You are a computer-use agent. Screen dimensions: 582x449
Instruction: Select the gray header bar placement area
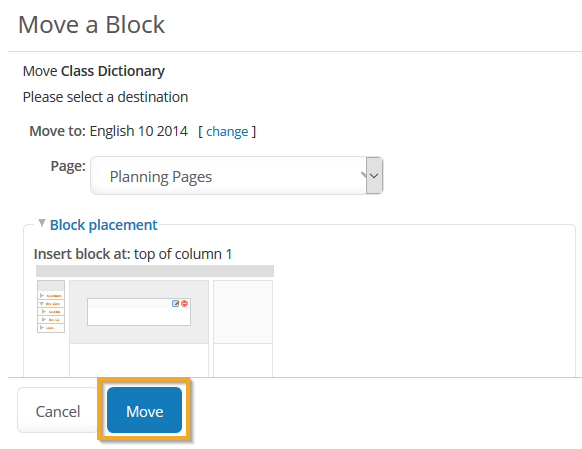[155, 271]
